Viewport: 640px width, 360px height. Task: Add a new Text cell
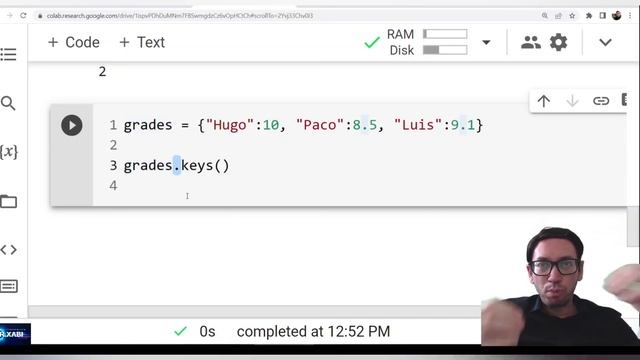[x=142, y=42]
